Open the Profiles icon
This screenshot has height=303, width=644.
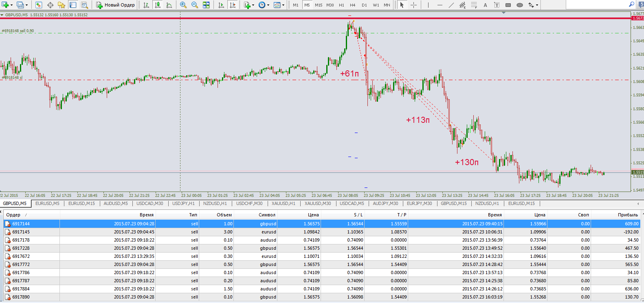click(x=20, y=5)
